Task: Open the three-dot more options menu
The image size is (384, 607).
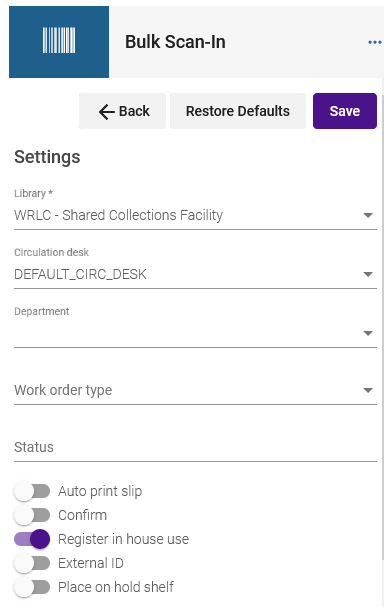Action: pyautogui.click(x=374, y=42)
